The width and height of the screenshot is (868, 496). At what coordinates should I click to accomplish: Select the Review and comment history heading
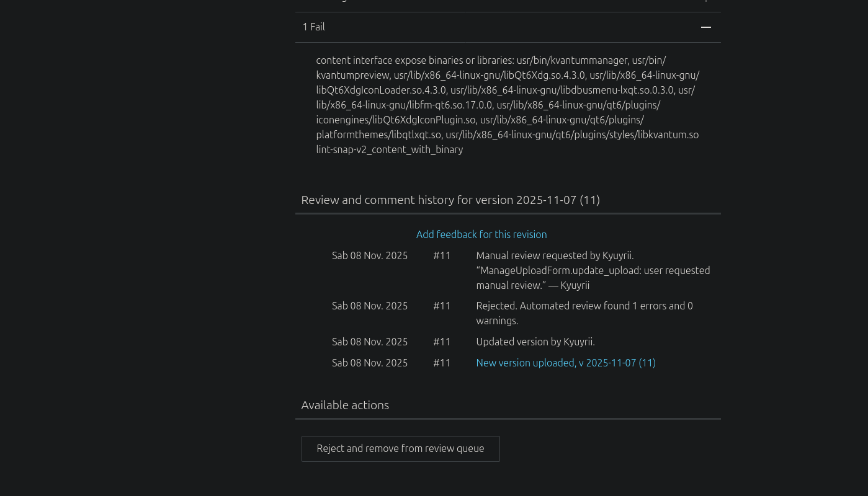point(450,200)
